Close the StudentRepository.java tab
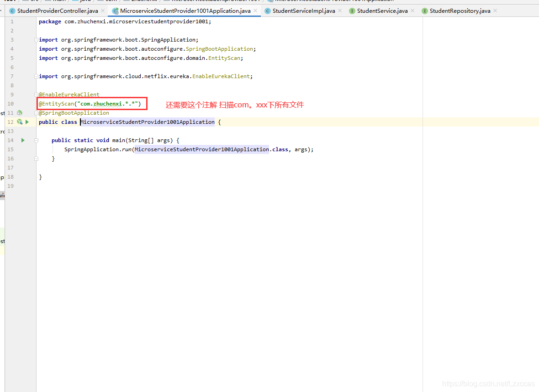Screen dimensions: 539x392 click(x=495, y=11)
